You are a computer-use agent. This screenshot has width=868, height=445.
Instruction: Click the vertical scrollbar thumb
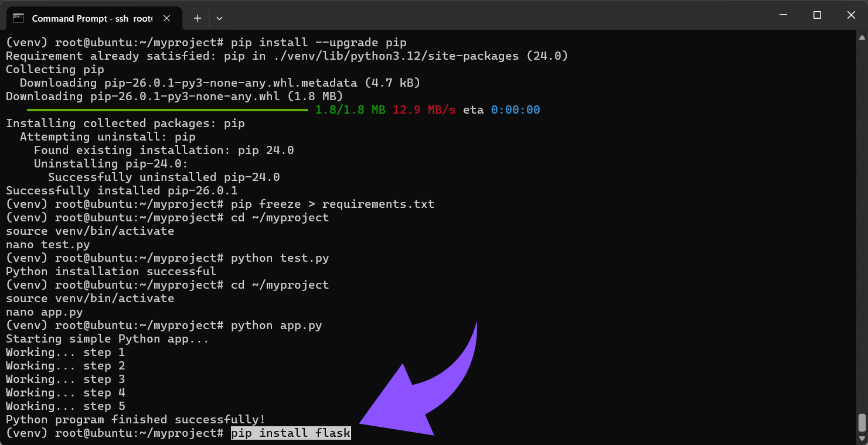point(862,422)
